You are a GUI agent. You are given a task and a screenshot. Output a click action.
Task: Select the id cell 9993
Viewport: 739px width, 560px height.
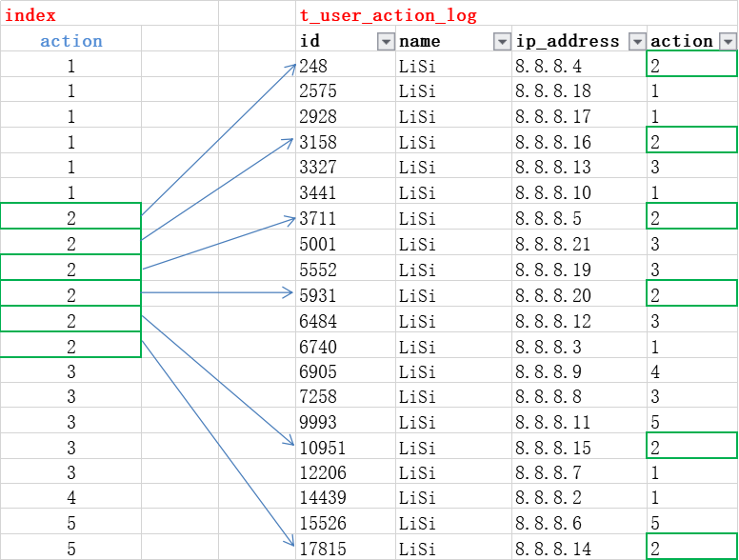pyautogui.click(x=346, y=421)
